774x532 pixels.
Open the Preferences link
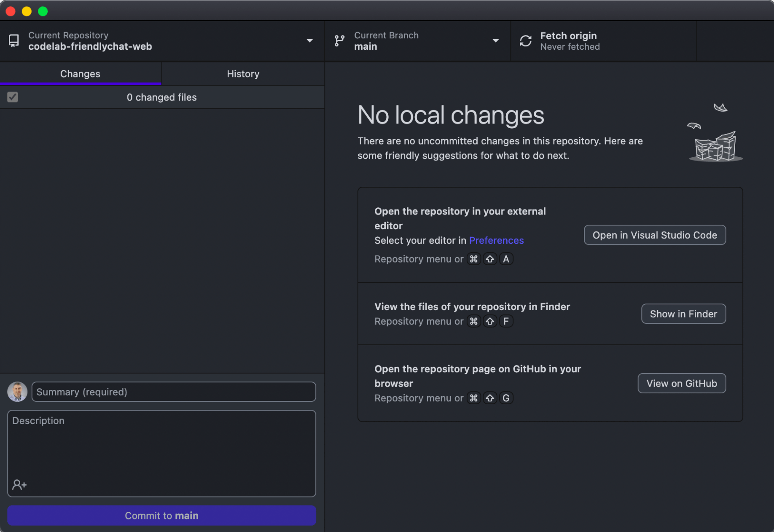coord(496,240)
